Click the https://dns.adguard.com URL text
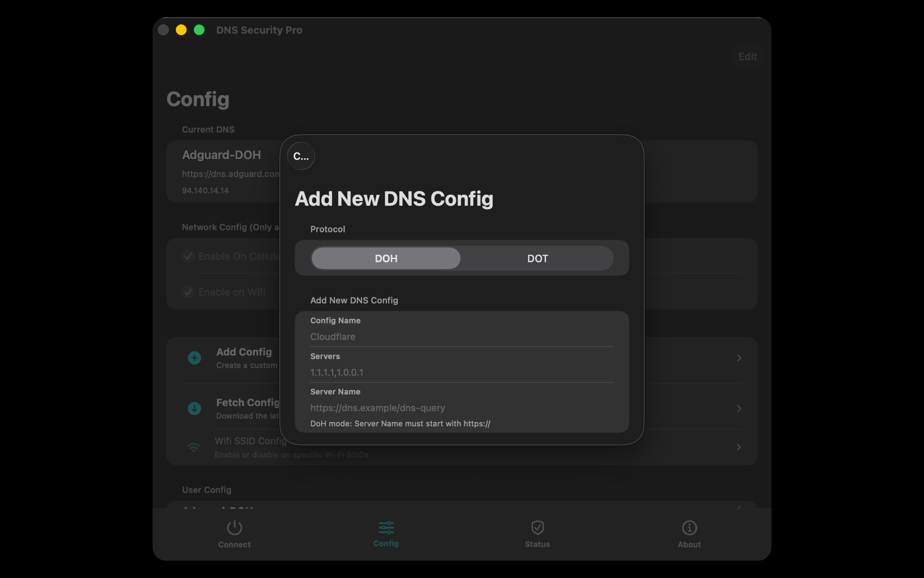The image size is (924, 578). [231, 173]
